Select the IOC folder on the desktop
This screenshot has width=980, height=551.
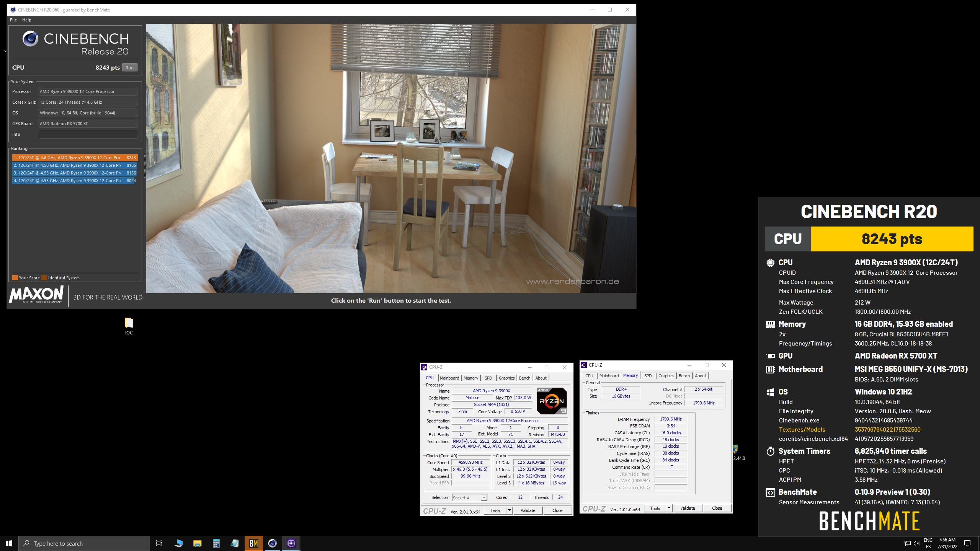pos(129,326)
